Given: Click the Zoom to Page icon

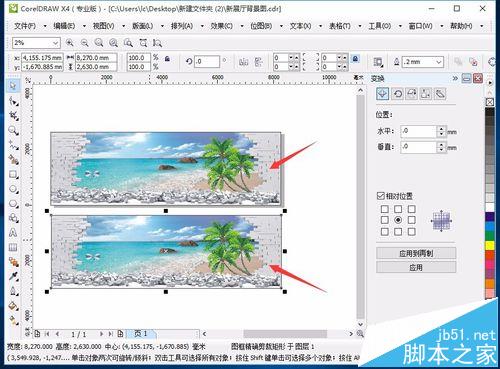Looking at the screenshot, I should tap(128, 43).
